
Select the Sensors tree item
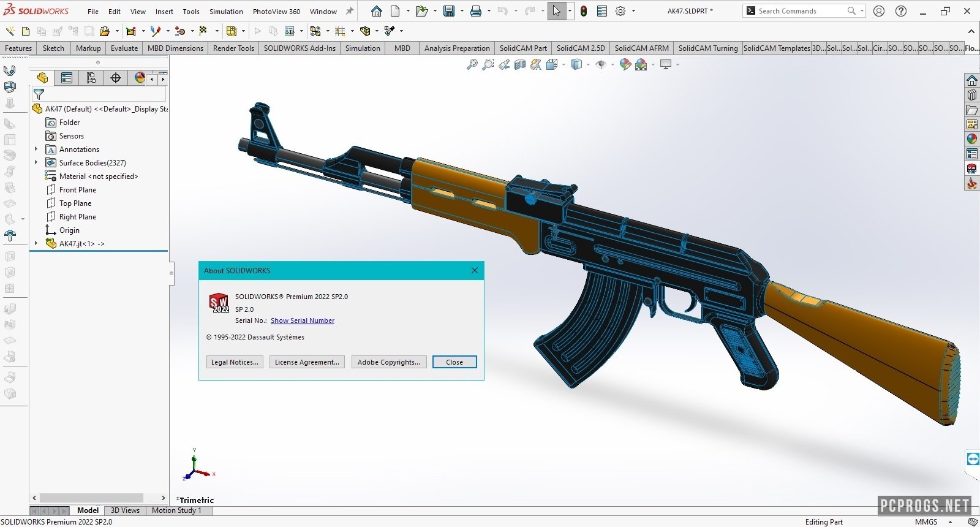[x=72, y=136]
